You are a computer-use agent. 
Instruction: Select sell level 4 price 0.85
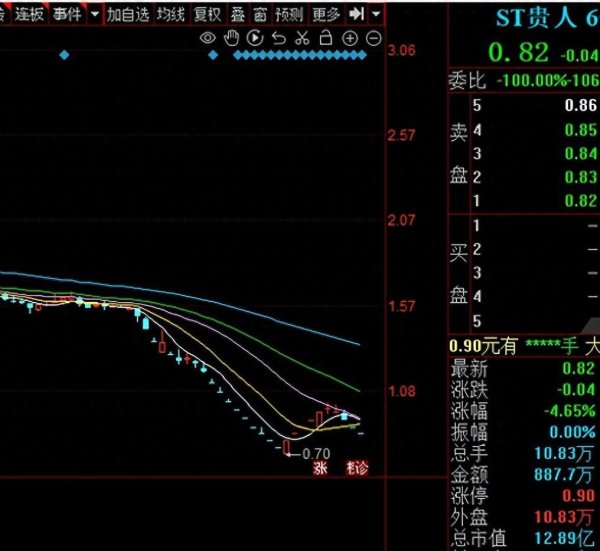click(x=580, y=130)
